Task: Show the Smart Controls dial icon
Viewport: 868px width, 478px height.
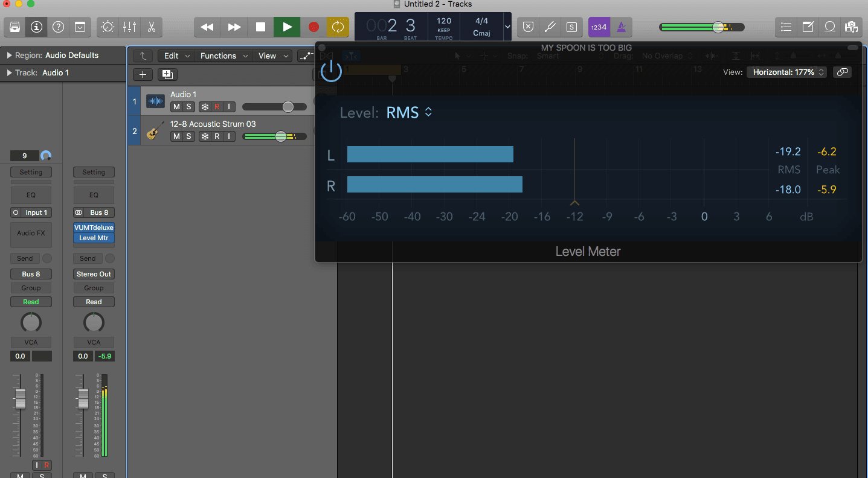Action: tap(108, 27)
